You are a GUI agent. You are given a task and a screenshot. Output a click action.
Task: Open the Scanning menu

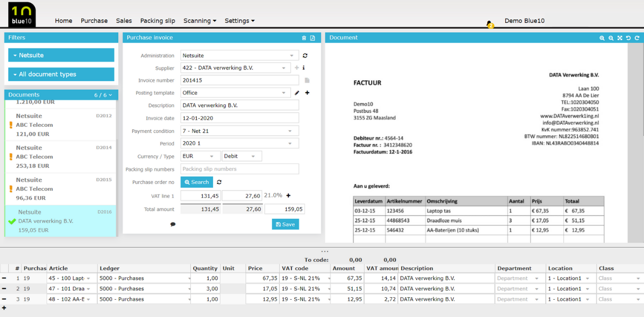click(200, 21)
